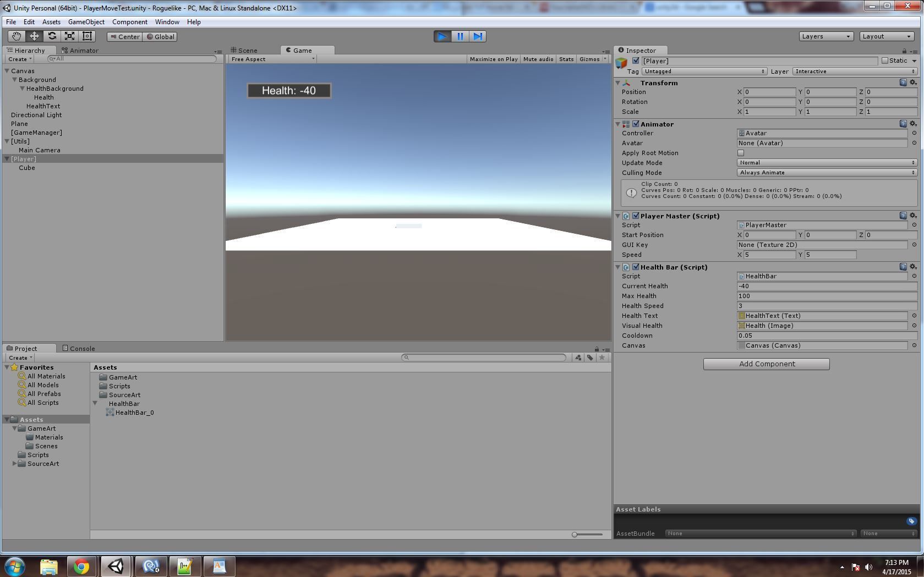
Task: Click the Project favorites star icon
Action: click(602, 358)
